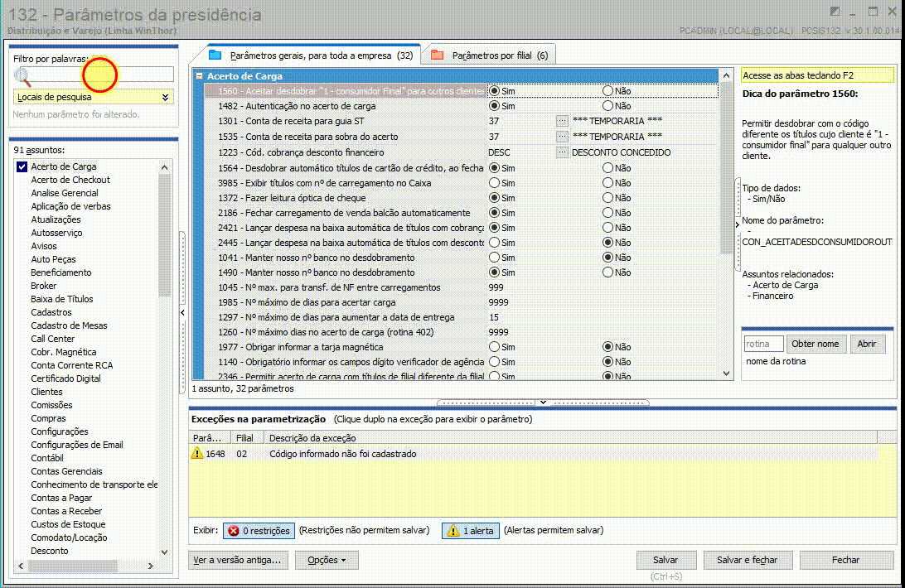Select Aplicação de verbas subject
The height and width of the screenshot is (588, 905).
coord(71,206)
